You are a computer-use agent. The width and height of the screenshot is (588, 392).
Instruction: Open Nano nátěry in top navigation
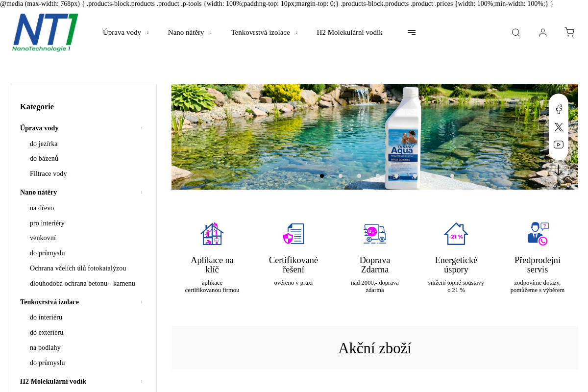click(x=186, y=32)
